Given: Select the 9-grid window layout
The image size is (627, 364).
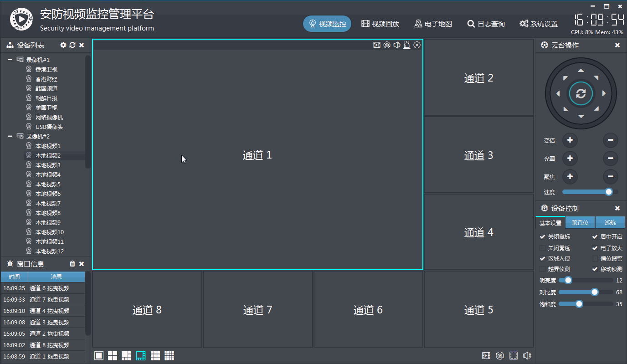Looking at the screenshot, I should click(x=155, y=355).
